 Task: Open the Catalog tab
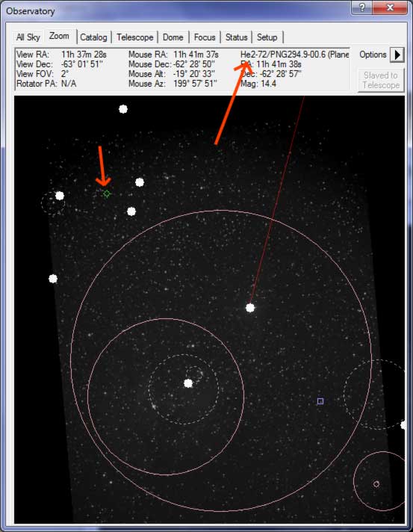click(x=93, y=37)
